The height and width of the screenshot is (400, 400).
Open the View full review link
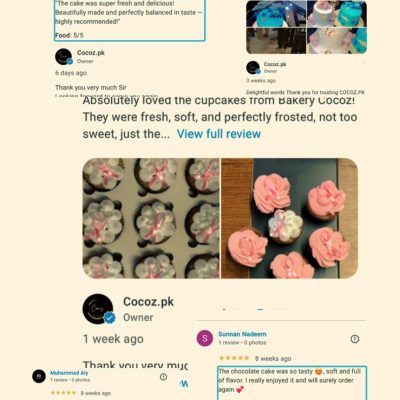[219, 134]
